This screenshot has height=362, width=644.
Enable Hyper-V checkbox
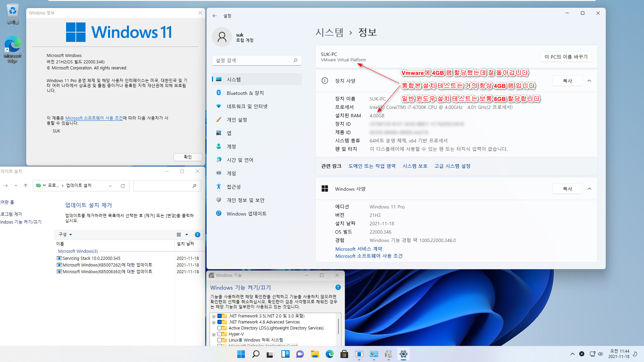point(219,334)
